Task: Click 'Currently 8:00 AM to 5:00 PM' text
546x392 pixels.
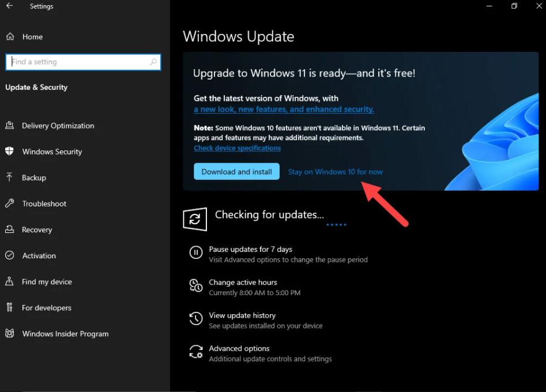Action: (x=254, y=293)
